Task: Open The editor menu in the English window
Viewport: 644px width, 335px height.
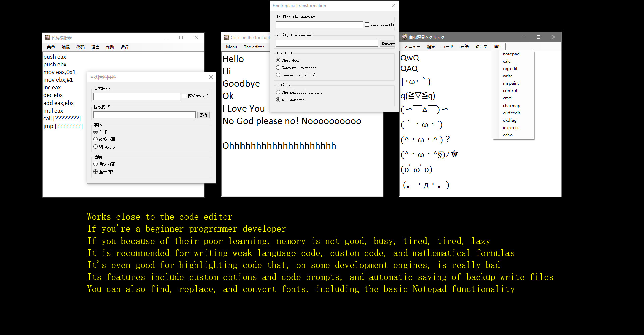Action: (254, 47)
